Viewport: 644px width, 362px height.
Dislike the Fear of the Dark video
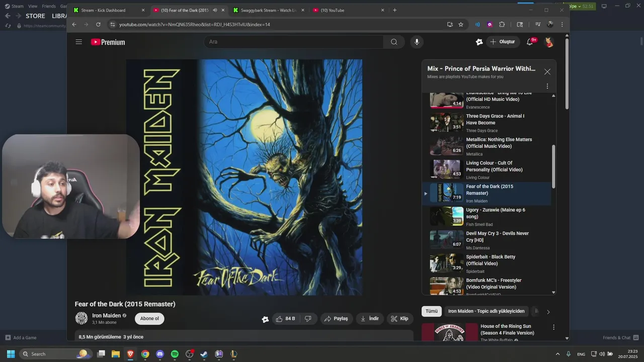tap(308, 319)
